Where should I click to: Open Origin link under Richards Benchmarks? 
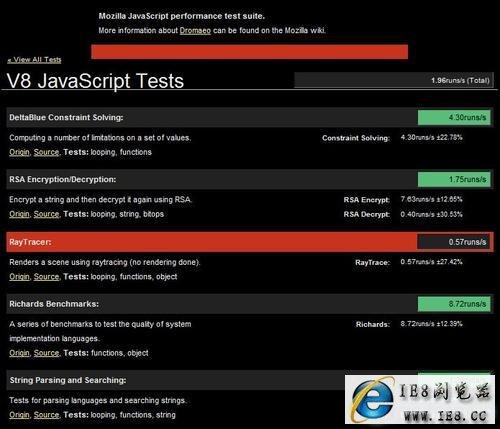(x=19, y=353)
